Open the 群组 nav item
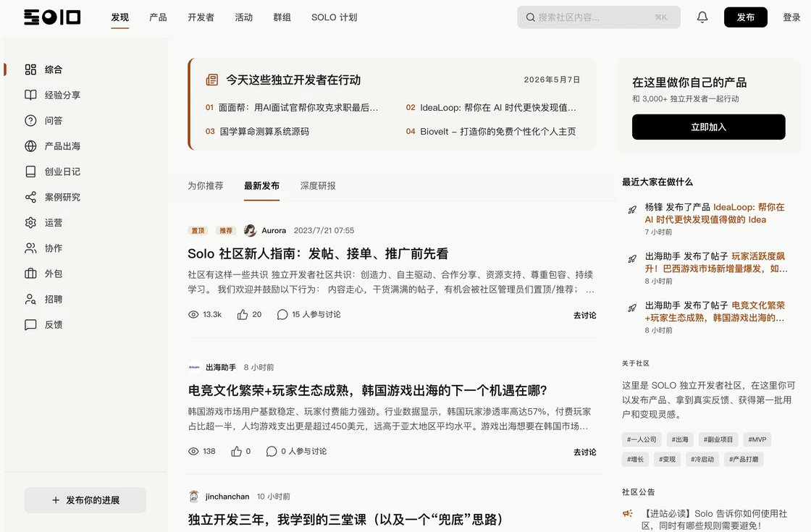 point(282,17)
